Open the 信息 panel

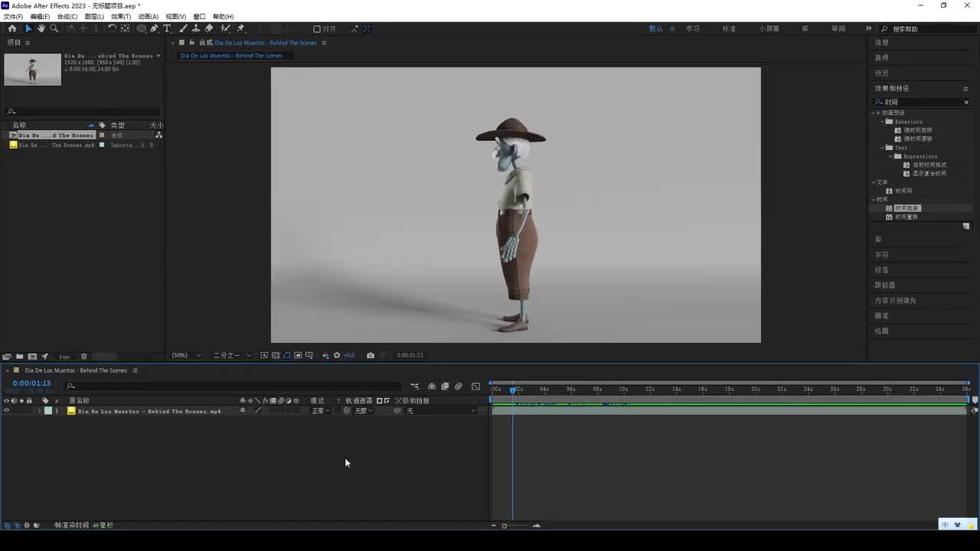[x=882, y=43]
